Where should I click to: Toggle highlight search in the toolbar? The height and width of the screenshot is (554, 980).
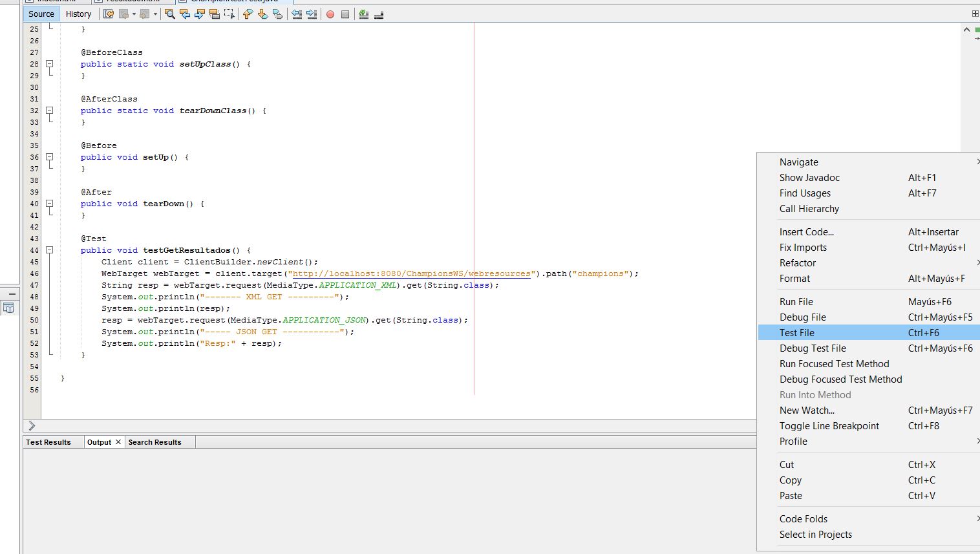coord(215,14)
